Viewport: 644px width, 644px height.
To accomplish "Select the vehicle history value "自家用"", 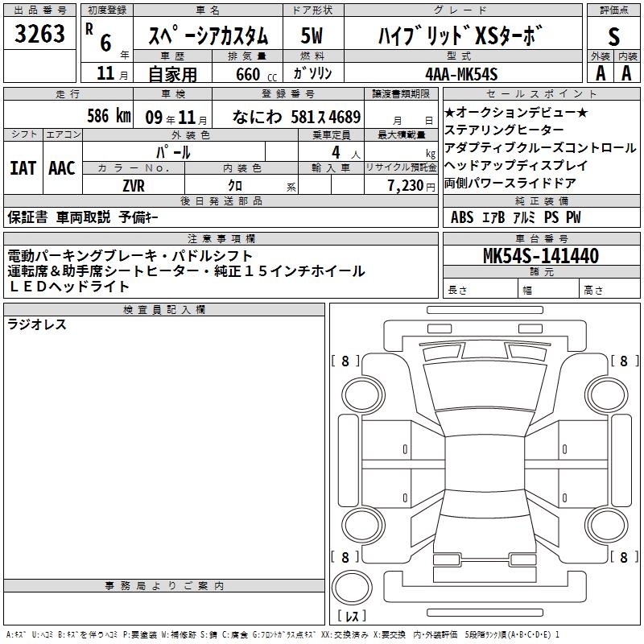I will point(172,74).
